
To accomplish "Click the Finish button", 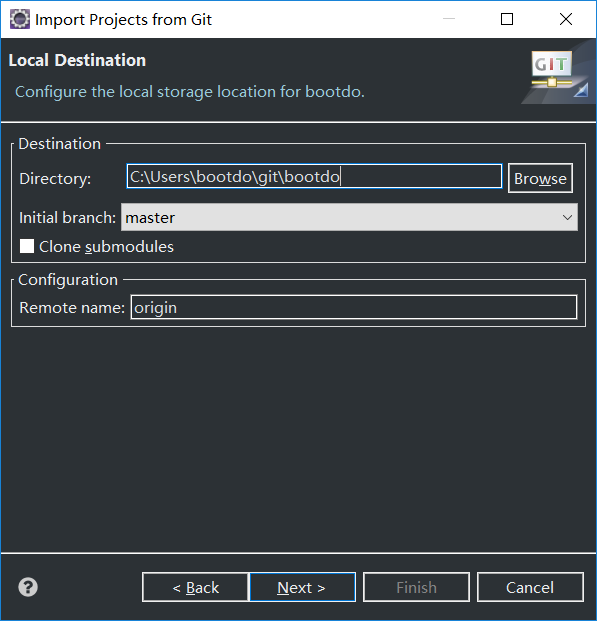I will tap(416, 587).
